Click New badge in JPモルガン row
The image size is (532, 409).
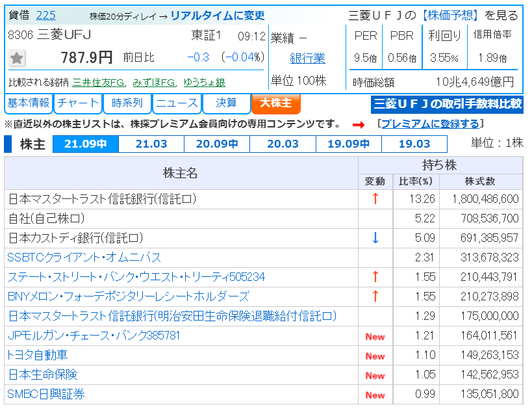(375, 337)
